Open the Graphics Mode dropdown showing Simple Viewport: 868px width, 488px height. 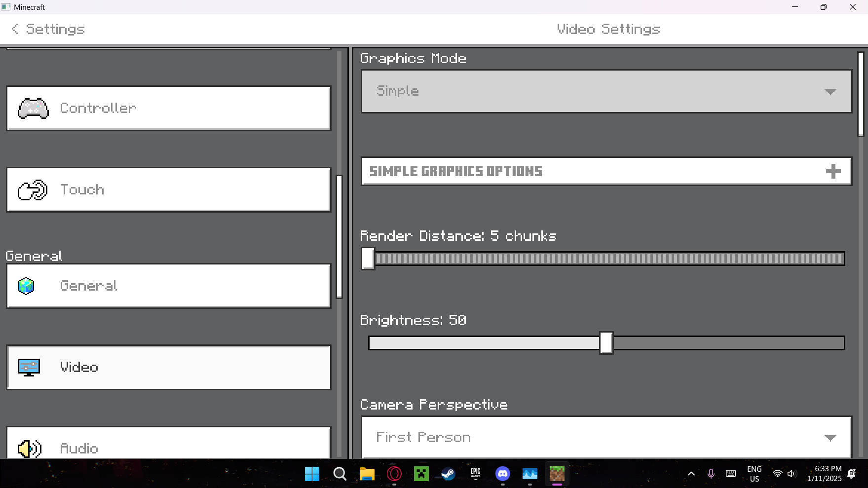(606, 91)
